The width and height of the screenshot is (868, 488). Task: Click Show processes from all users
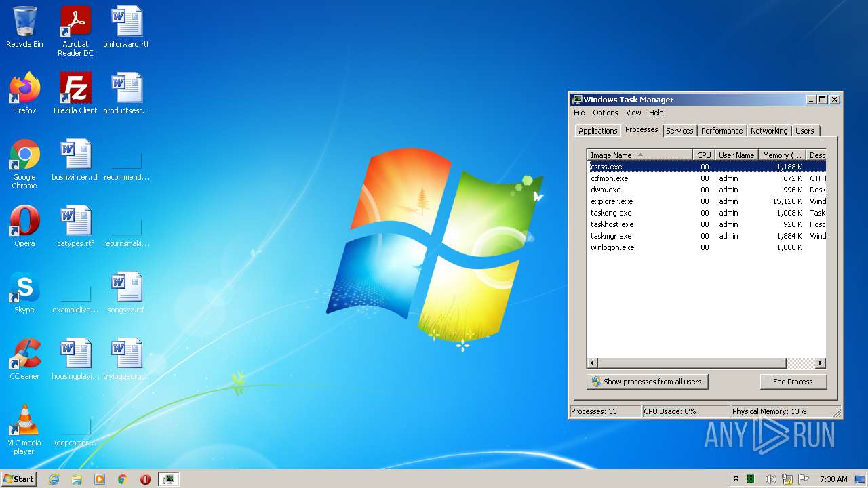(647, 382)
